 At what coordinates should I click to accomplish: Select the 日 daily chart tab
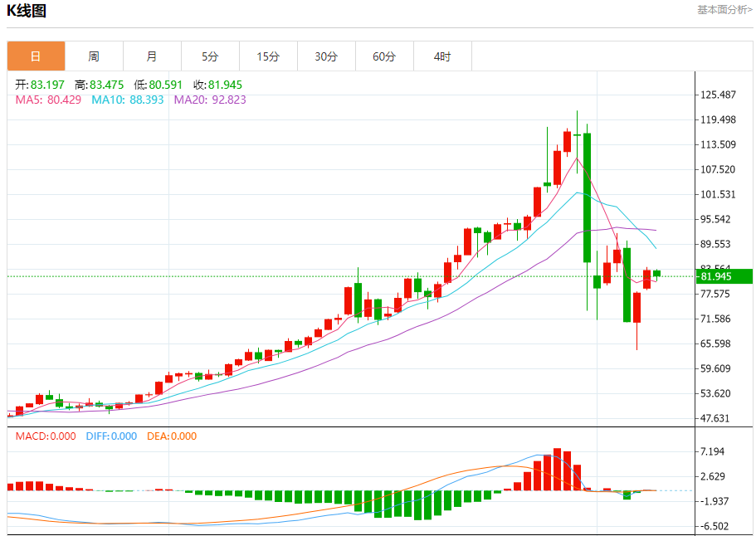coord(36,56)
